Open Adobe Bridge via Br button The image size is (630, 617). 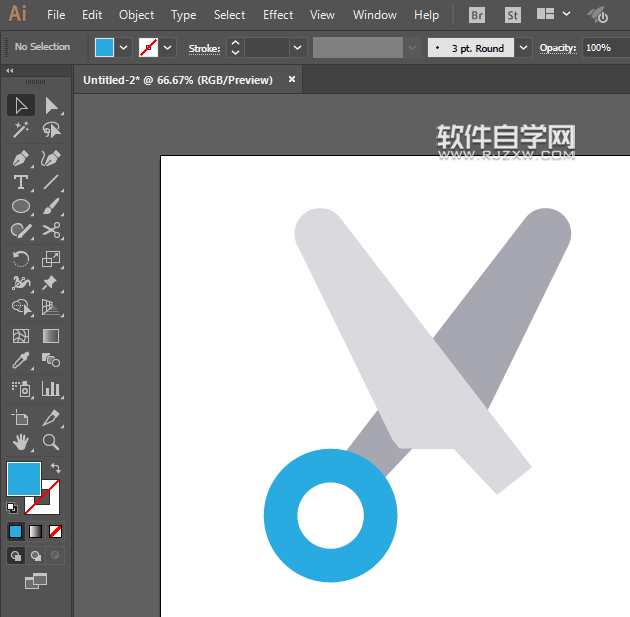[x=477, y=15]
